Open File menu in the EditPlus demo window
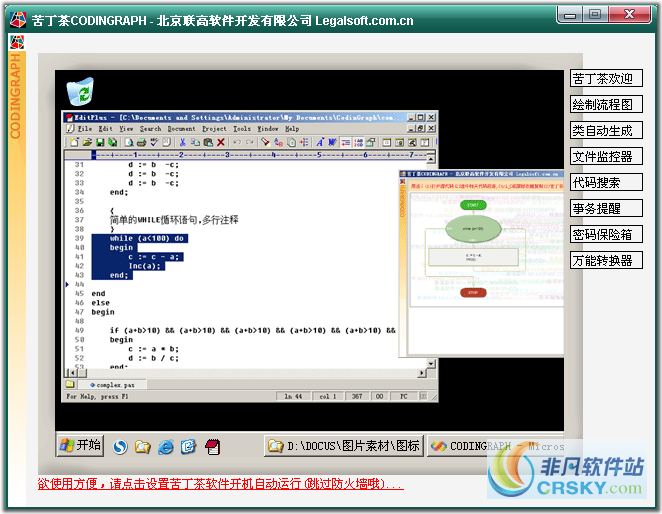 tap(85, 129)
